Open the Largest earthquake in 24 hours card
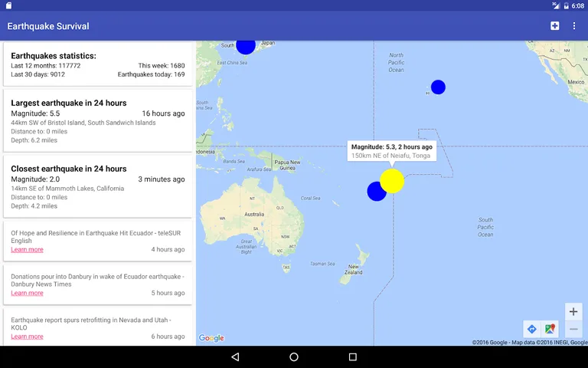This screenshot has height=368, width=588. tap(98, 121)
